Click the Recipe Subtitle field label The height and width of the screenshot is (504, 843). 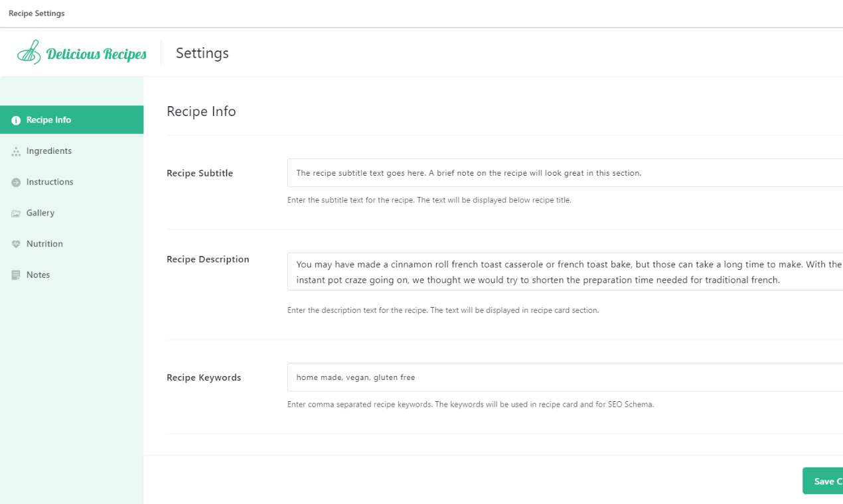pos(200,173)
